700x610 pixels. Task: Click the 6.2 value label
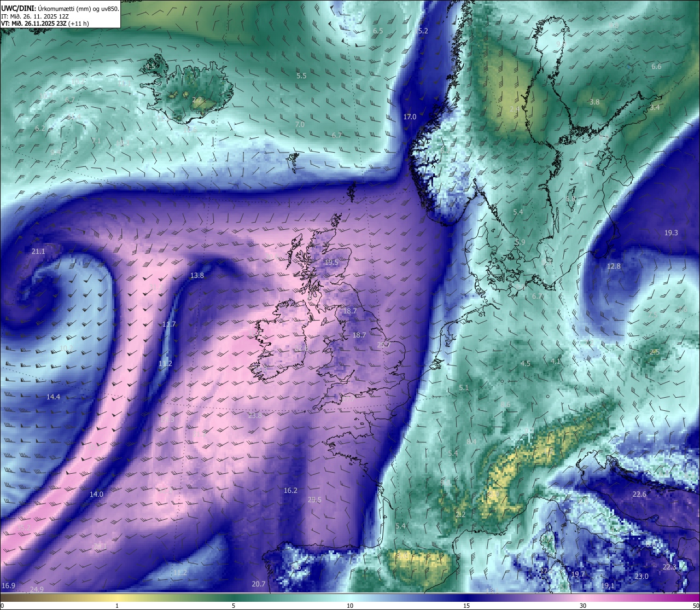click(40, 128)
